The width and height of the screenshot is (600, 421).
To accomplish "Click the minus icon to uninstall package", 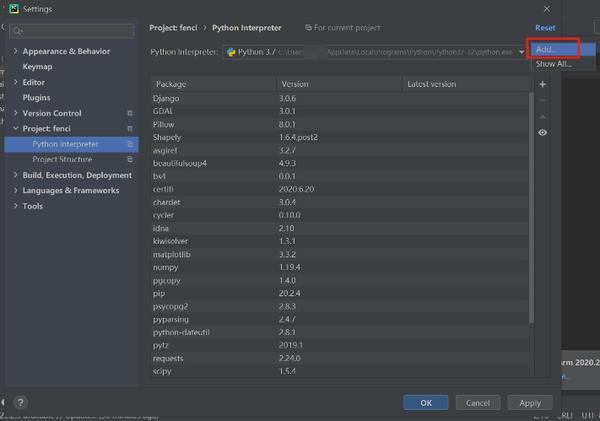I will (x=542, y=100).
